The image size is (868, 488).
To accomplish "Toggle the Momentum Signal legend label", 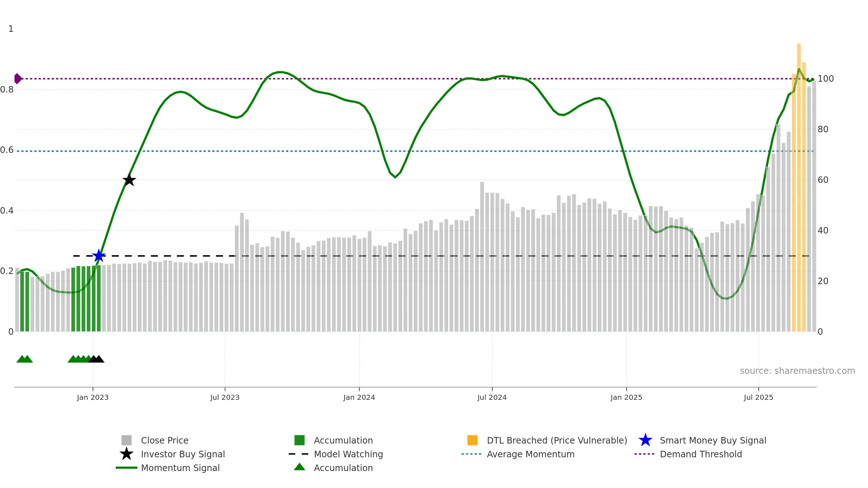I will pos(180,468).
